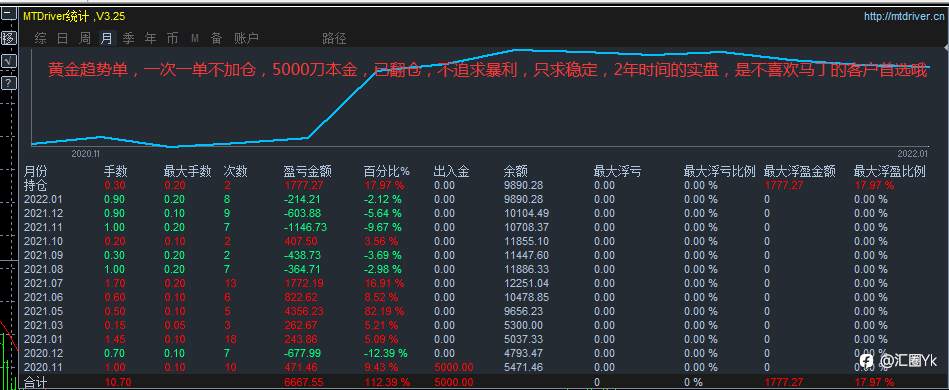Image resolution: width=949 pixels, height=390 pixels.
Task: Click the 百分比% column header
Action: click(x=387, y=172)
